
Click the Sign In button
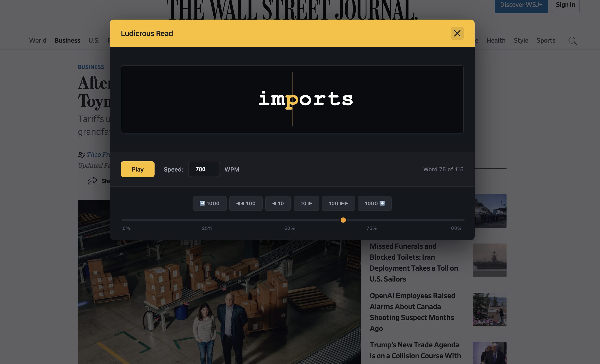tap(565, 5)
